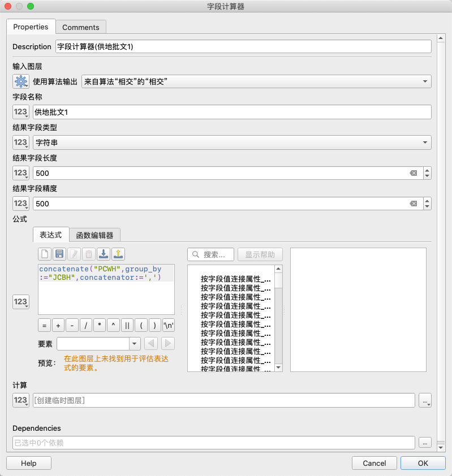Click the dialog scrollbar down arrow
Screen dimensions: 452x476
[441, 448]
